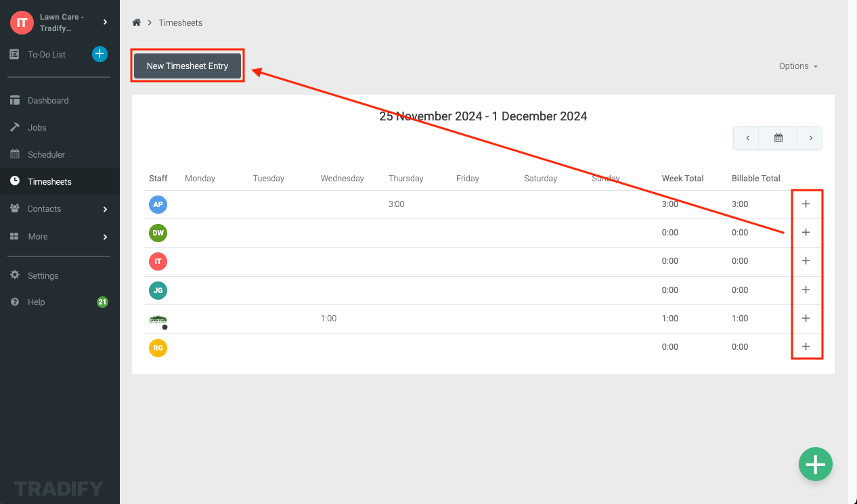Add a new to-do with blue plus
Image resolution: width=857 pixels, height=504 pixels.
click(100, 54)
